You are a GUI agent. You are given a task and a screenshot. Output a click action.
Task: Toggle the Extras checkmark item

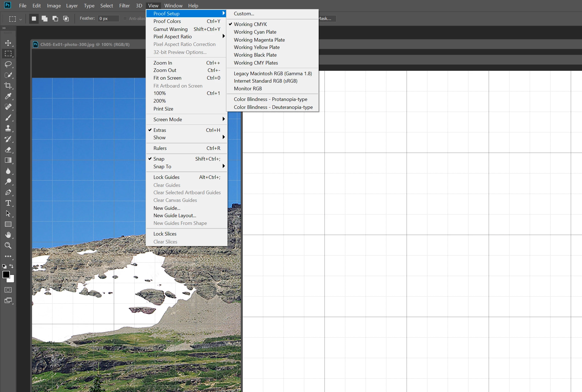pyautogui.click(x=160, y=130)
